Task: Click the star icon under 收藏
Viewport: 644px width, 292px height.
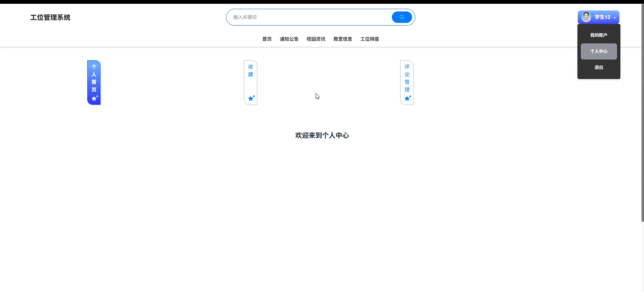Action: coord(251,98)
